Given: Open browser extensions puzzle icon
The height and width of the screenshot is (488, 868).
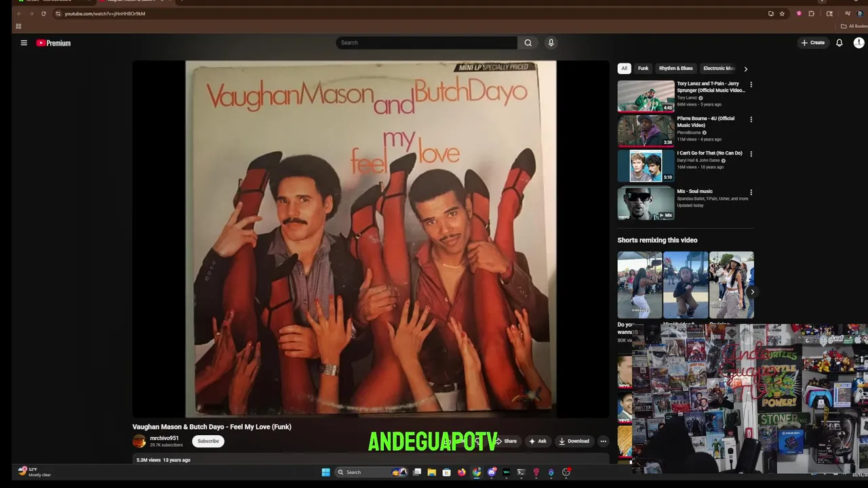Looking at the screenshot, I should (x=811, y=14).
